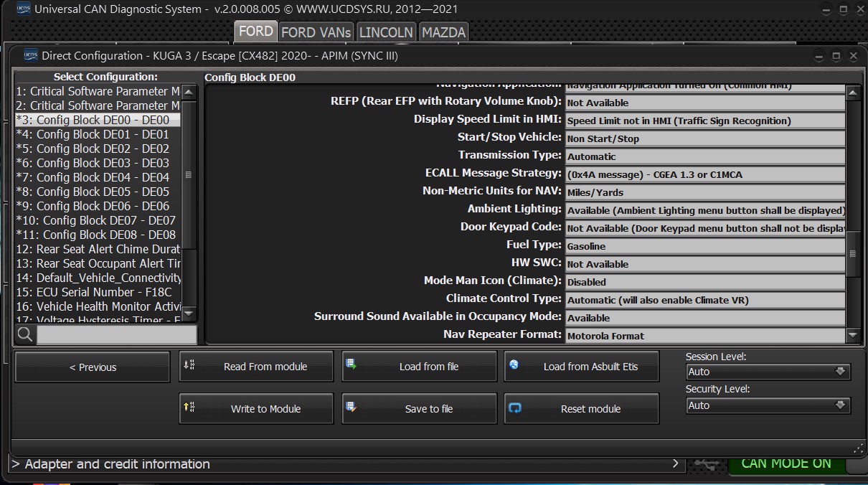Click the Load from file icon
Image resolution: width=868 pixels, height=485 pixels.
tap(352, 365)
